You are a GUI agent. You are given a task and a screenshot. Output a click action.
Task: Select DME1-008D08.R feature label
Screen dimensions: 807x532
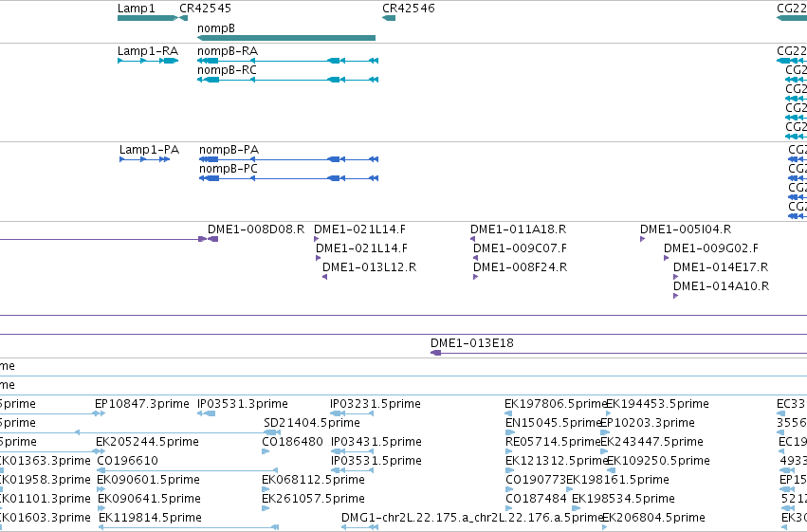(x=256, y=229)
